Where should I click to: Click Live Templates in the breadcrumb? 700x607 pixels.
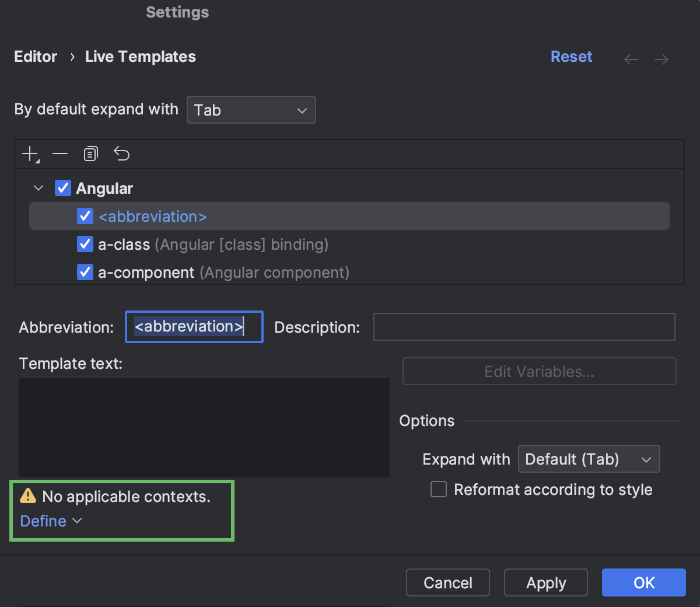tap(140, 56)
